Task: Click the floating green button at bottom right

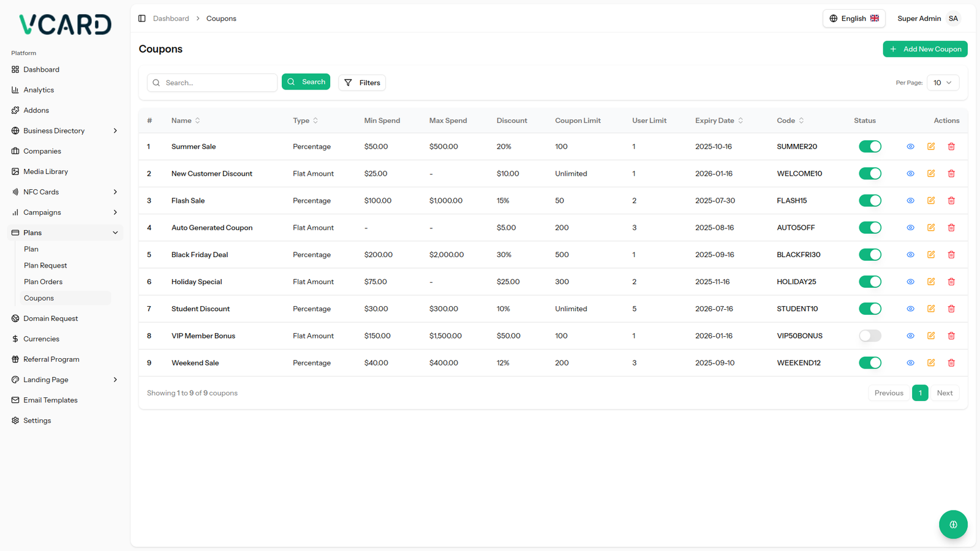Action: pyautogui.click(x=952, y=524)
